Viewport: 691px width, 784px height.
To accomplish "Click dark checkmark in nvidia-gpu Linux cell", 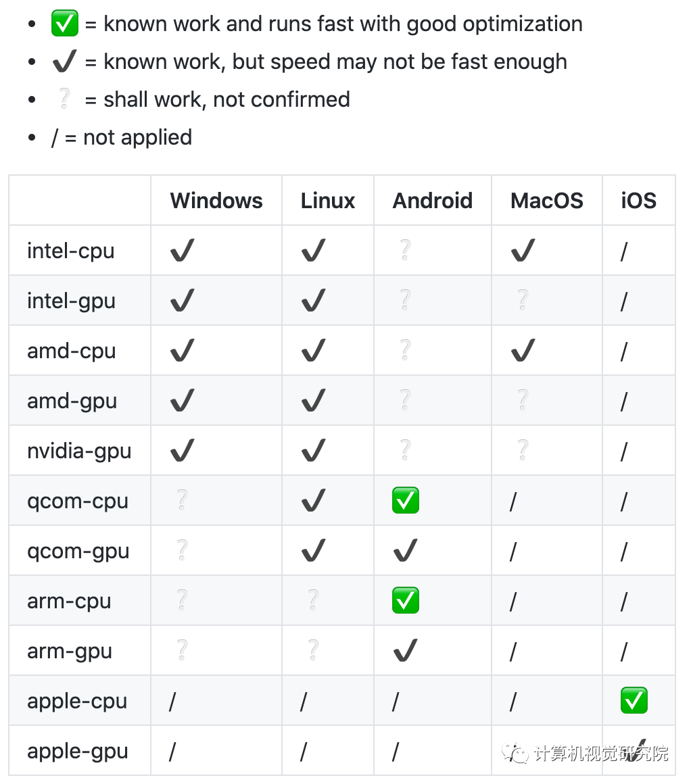I will click(x=314, y=451).
